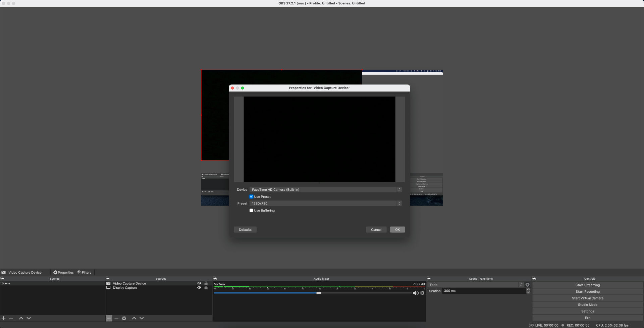The height and width of the screenshot is (328, 644).
Task: Click the Duration 300 ms input field
Action: pyautogui.click(x=484, y=291)
